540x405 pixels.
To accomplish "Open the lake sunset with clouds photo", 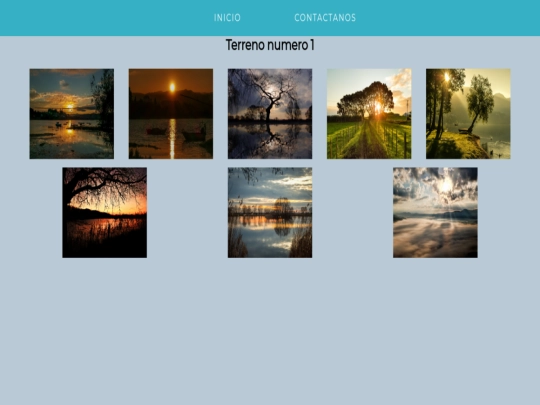I will (72, 114).
